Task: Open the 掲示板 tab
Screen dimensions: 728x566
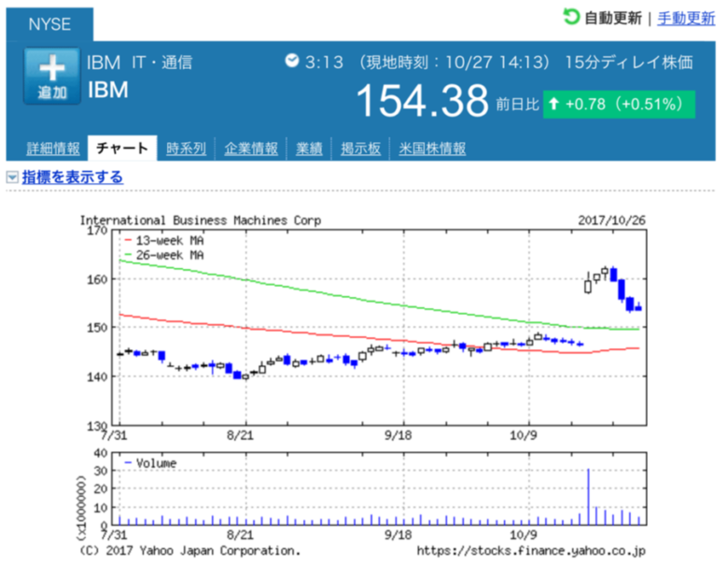Action: (361, 149)
